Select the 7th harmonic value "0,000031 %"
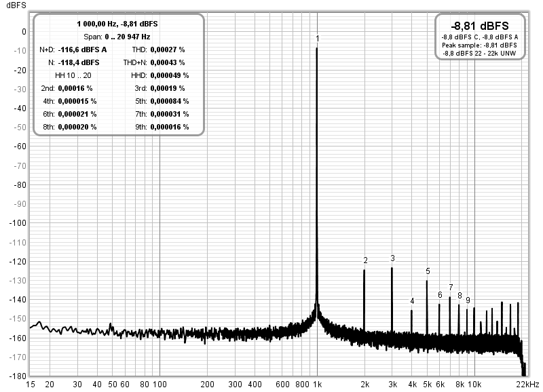 [170, 114]
